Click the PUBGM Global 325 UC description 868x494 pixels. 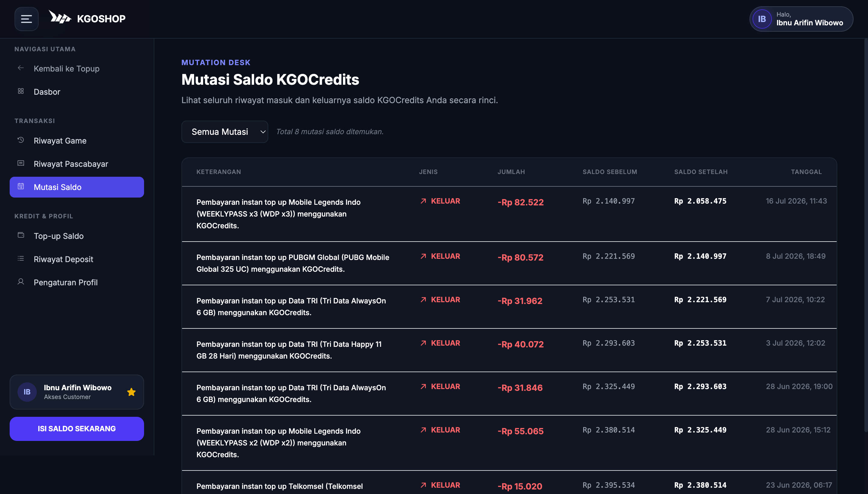click(x=293, y=263)
